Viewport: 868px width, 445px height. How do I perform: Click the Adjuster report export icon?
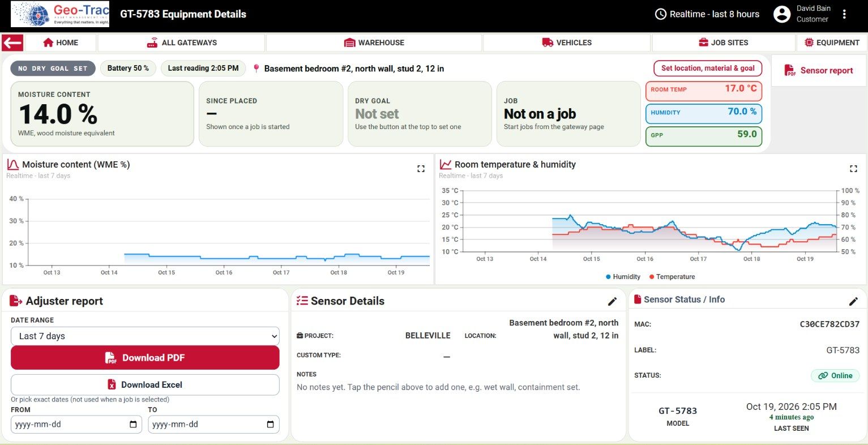tap(16, 301)
